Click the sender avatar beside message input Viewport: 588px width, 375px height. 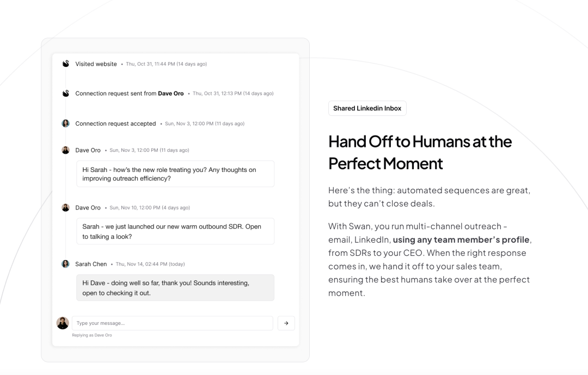(63, 323)
